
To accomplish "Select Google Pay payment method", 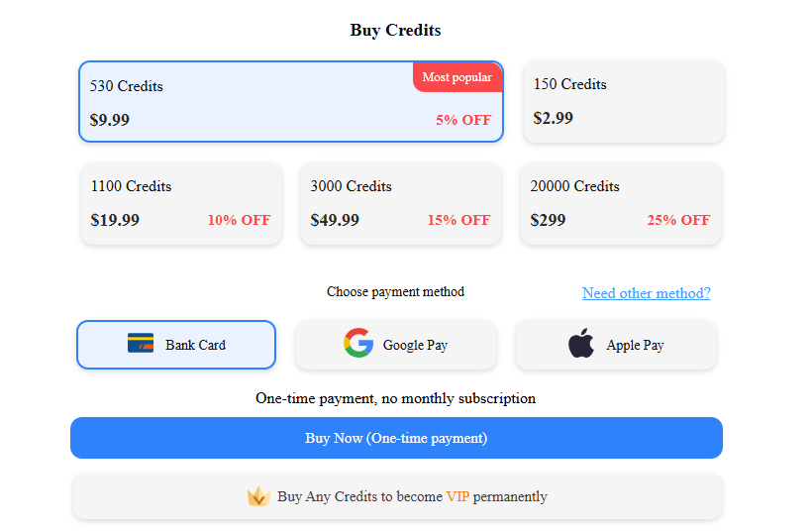I will tap(396, 345).
